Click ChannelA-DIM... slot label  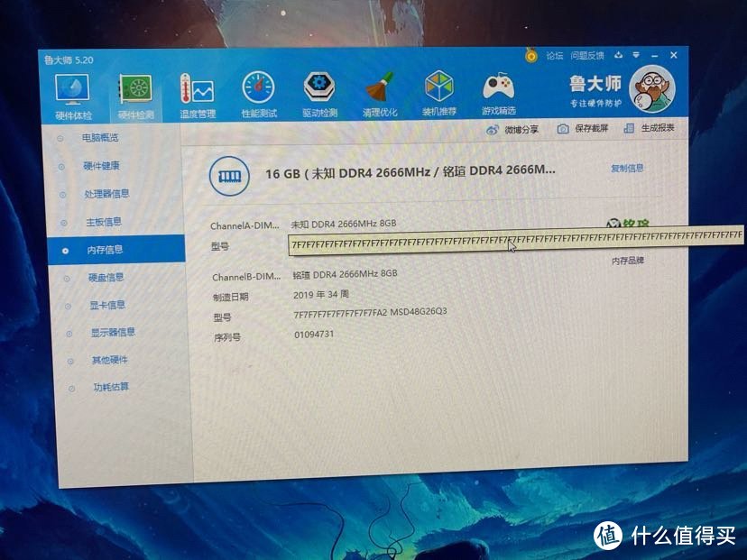pos(244,225)
